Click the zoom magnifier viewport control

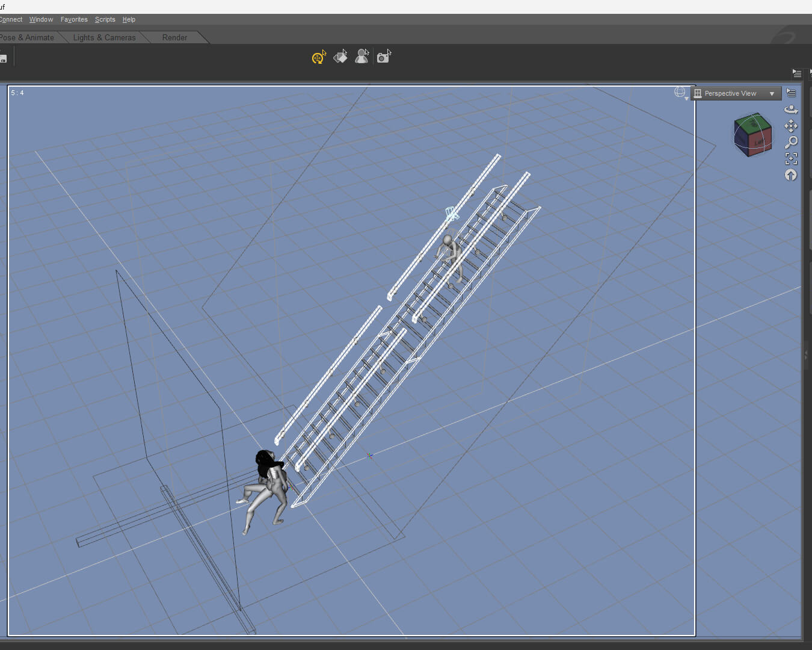[x=791, y=142]
